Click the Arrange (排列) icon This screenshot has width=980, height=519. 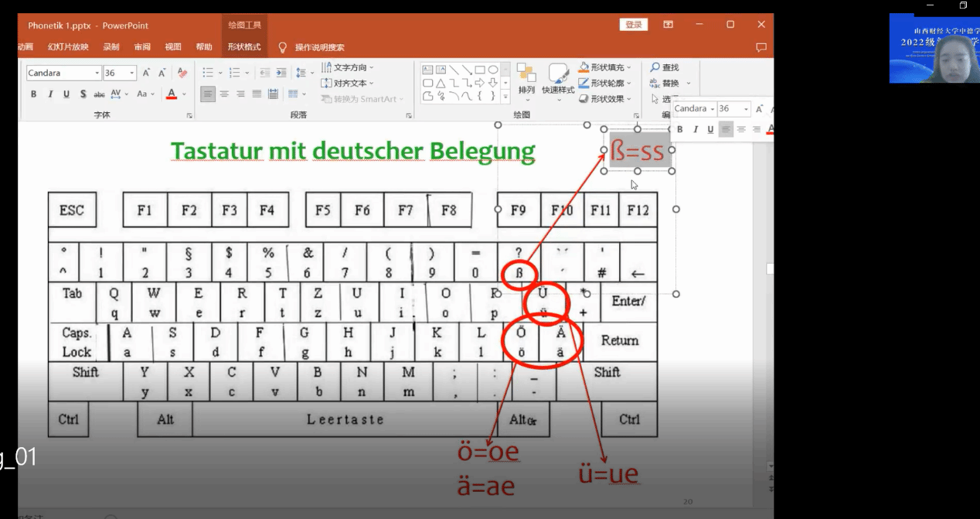526,80
